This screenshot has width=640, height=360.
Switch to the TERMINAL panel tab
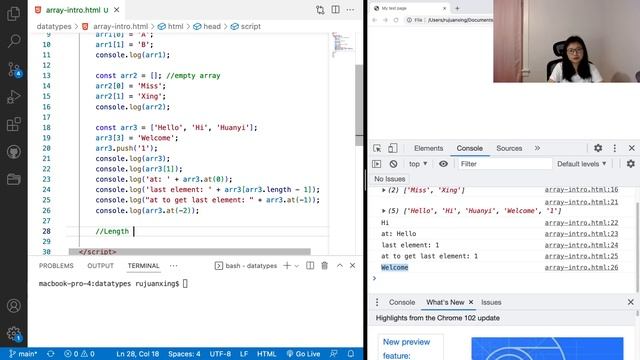(x=143, y=266)
